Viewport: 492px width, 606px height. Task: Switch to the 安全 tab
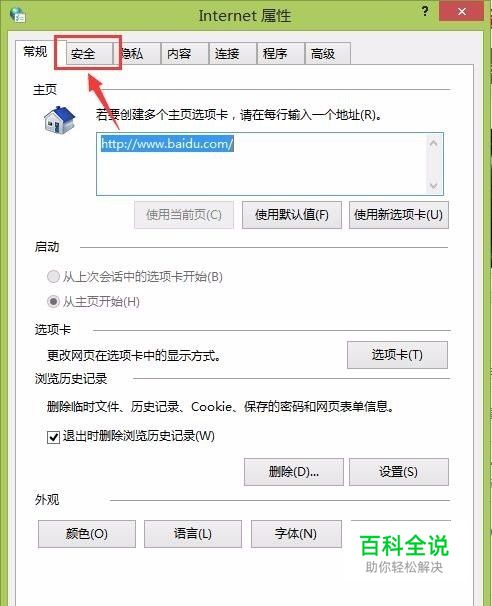coord(89,54)
